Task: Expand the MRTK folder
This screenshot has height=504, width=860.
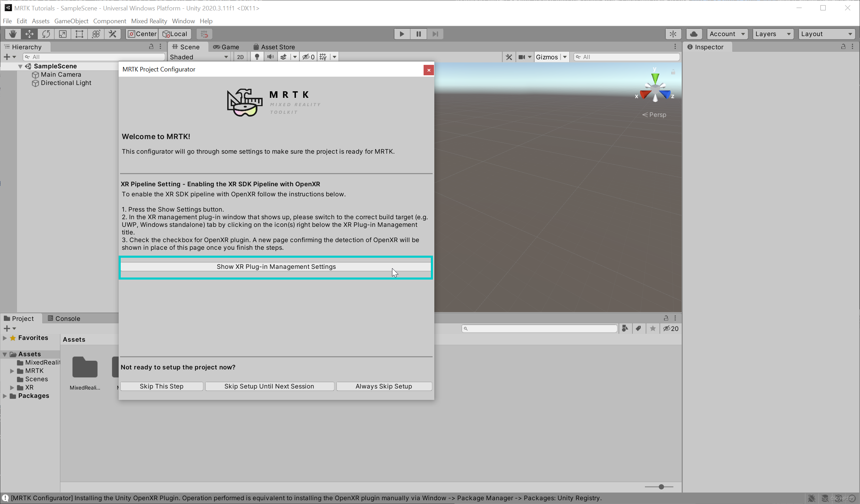Action: pyautogui.click(x=12, y=371)
